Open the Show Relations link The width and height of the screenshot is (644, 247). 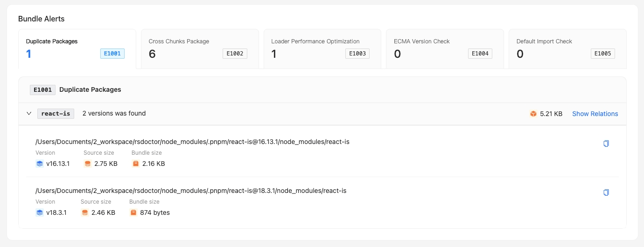595,114
